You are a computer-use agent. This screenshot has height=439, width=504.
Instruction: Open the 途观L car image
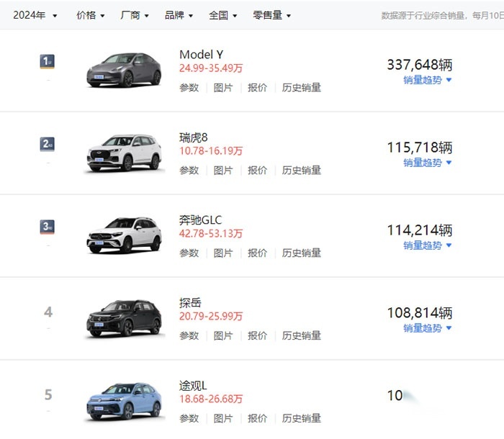tap(124, 402)
